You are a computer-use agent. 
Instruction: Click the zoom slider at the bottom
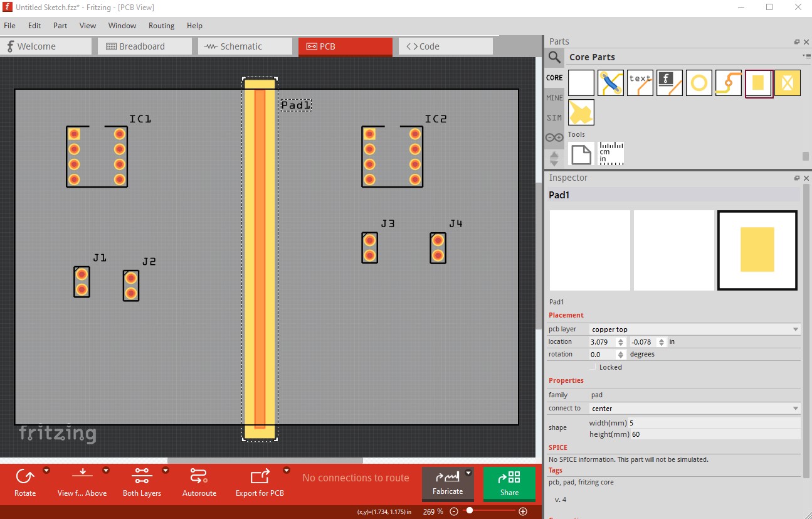click(x=488, y=511)
